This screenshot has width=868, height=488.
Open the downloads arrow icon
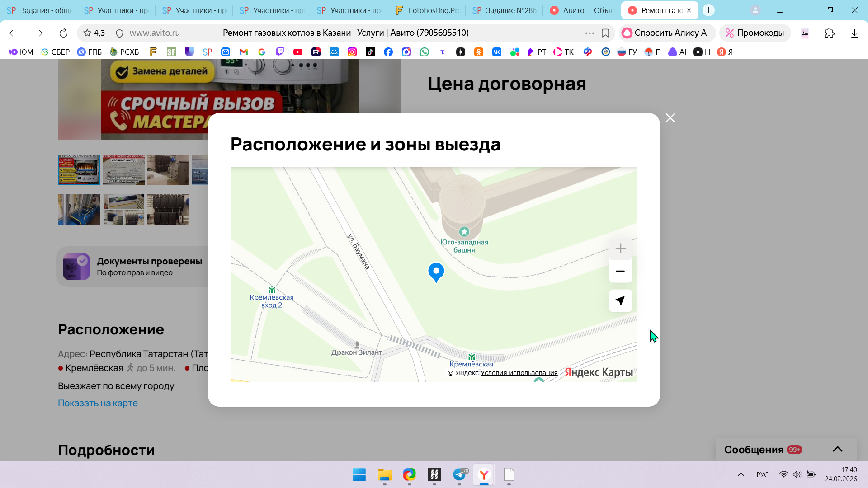(854, 33)
